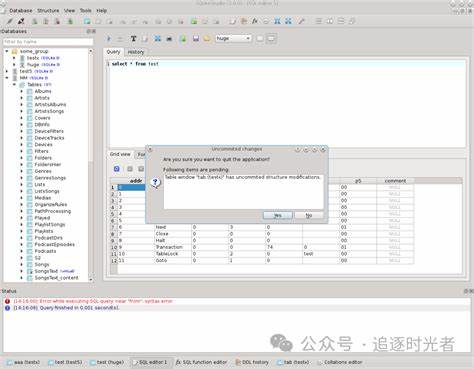Switch to the History tab
Viewport: 474px width, 369px height.
(x=136, y=52)
